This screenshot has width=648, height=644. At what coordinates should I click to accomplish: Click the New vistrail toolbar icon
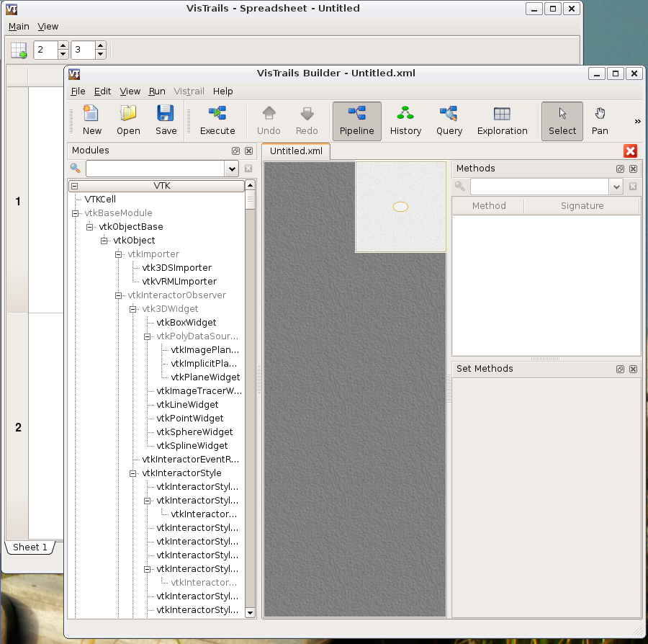pyautogui.click(x=91, y=120)
